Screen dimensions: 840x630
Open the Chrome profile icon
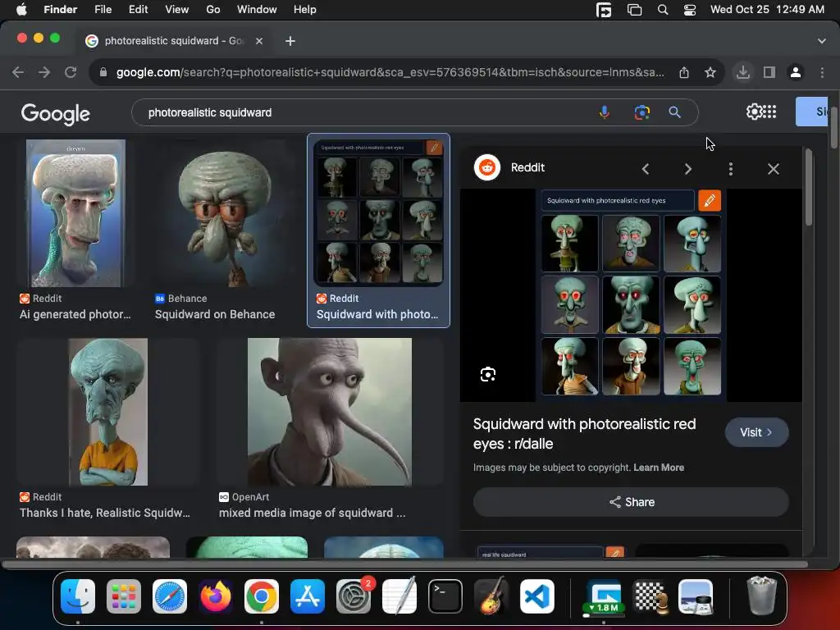[796, 72]
